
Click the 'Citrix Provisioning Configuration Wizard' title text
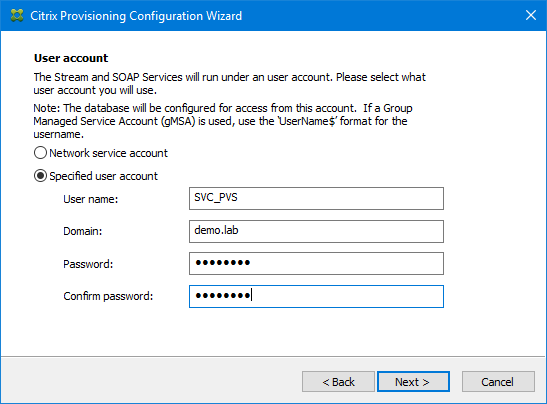click(136, 16)
